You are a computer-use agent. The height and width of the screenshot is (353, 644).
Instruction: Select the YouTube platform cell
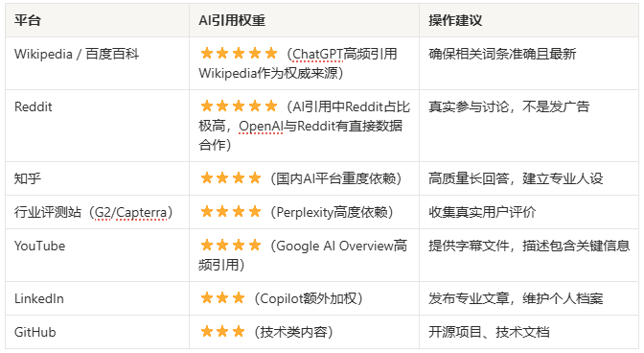[x=97, y=255]
